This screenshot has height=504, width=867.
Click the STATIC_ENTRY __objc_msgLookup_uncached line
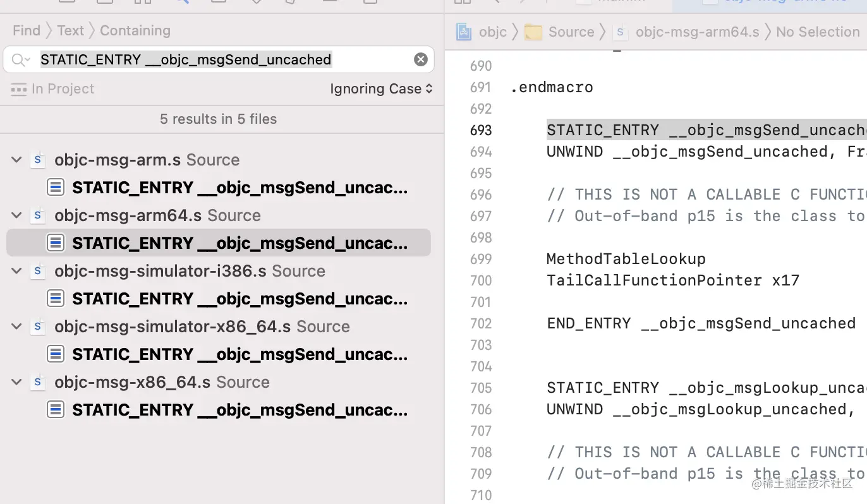click(x=706, y=388)
